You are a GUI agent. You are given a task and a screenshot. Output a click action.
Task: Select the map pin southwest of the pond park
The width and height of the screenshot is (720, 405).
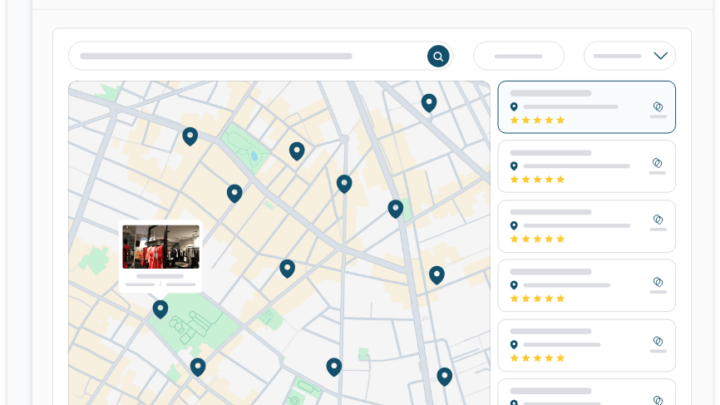(x=235, y=193)
